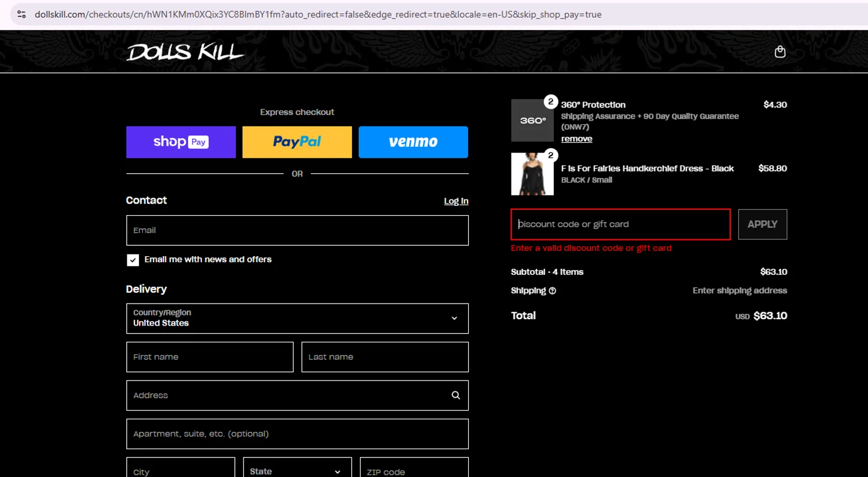The height and width of the screenshot is (477, 868).
Task: Click into the Address field
Action: (x=297, y=395)
